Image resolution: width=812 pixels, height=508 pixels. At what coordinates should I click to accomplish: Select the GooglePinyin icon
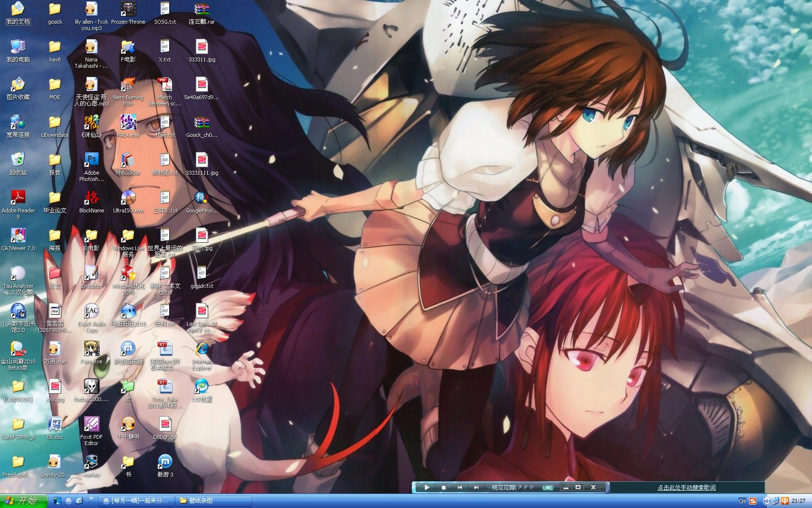202,201
